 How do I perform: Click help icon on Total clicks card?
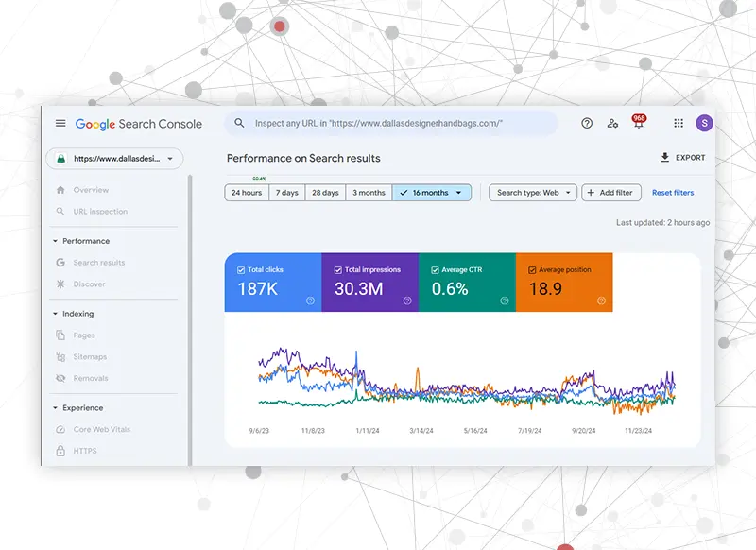click(310, 301)
